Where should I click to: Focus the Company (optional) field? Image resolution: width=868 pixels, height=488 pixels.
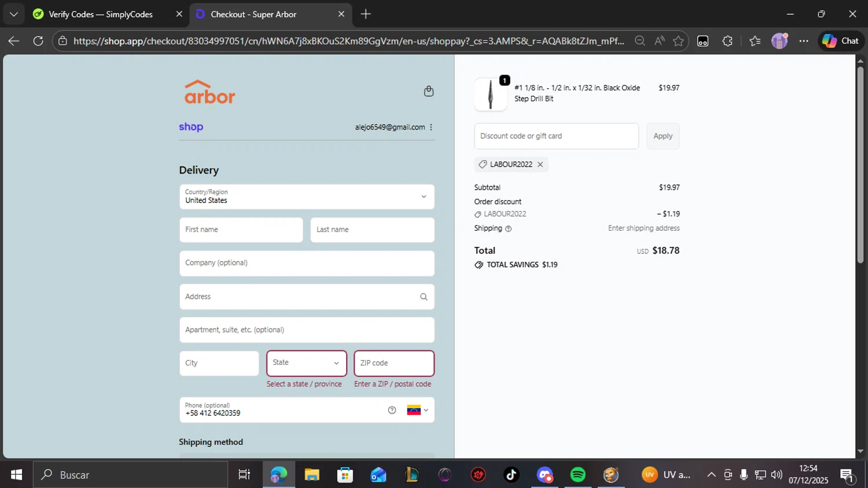pos(307,263)
